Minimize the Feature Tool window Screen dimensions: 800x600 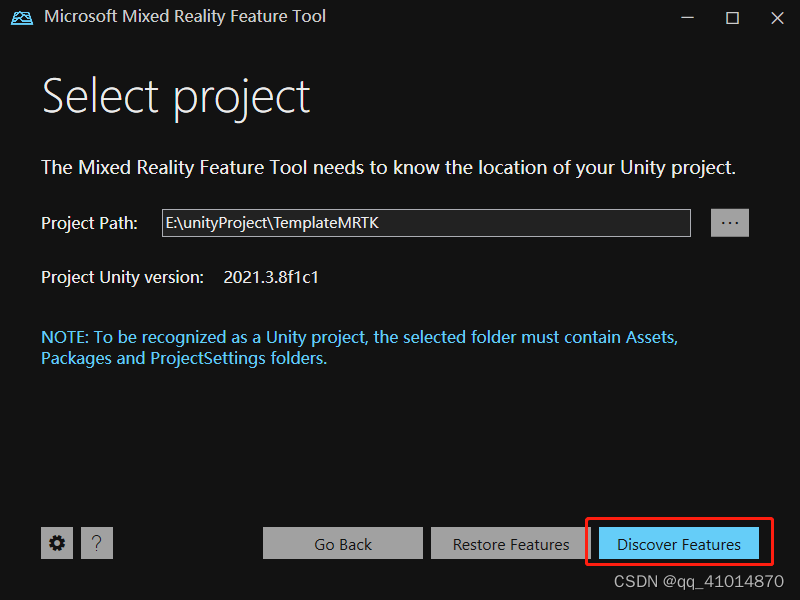click(x=687, y=17)
